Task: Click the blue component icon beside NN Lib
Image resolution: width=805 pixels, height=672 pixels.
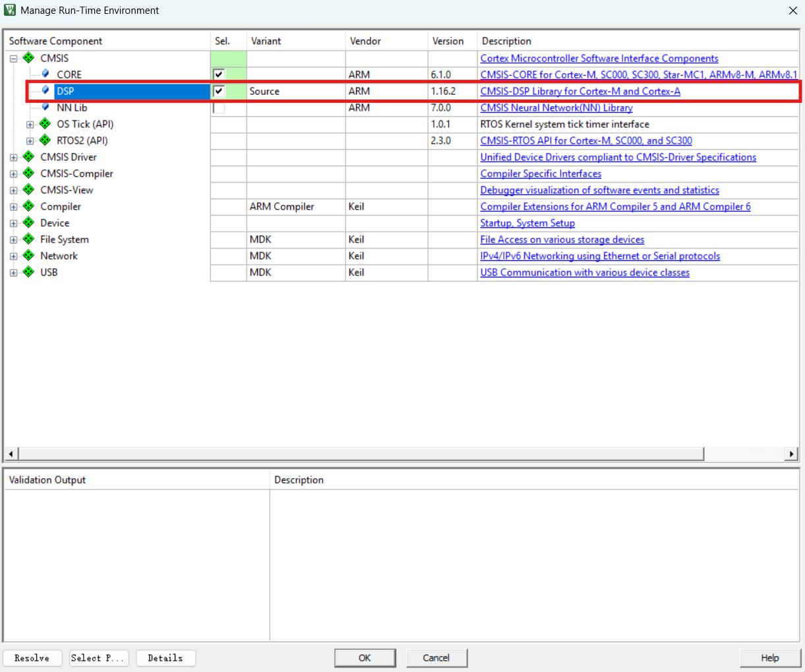Action: tap(45, 107)
